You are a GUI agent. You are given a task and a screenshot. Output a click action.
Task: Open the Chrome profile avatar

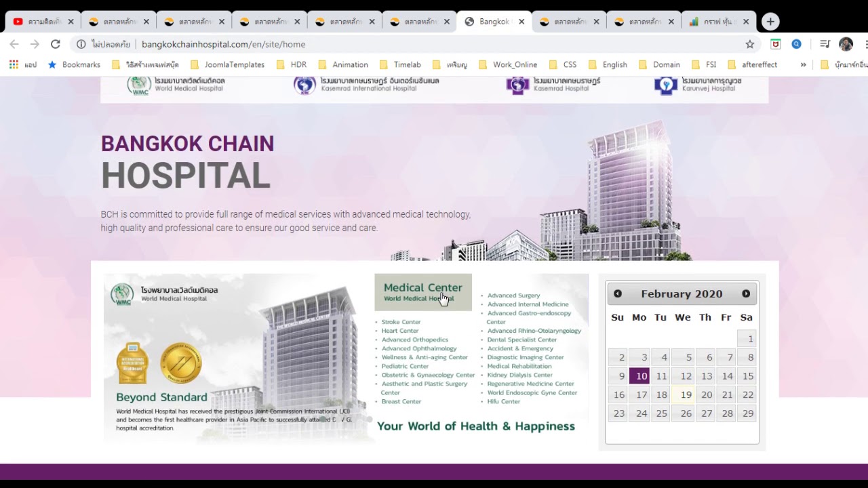[x=846, y=44]
